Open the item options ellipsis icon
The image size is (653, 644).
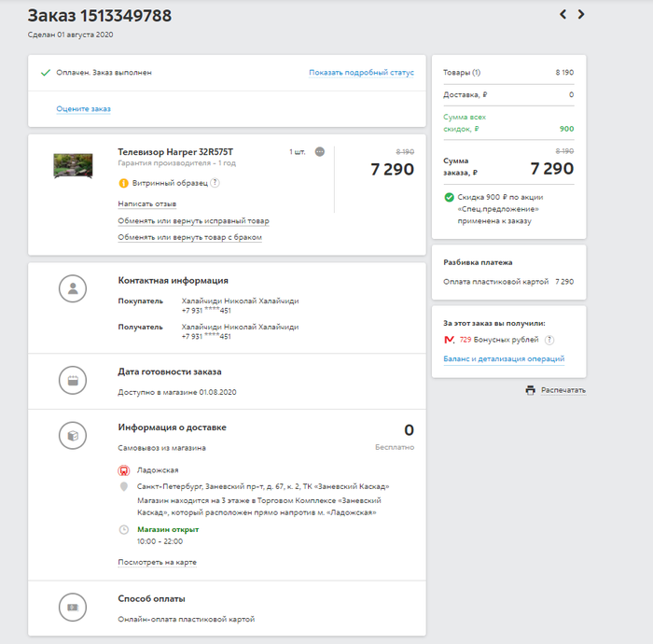pyautogui.click(x=319, y=151)
